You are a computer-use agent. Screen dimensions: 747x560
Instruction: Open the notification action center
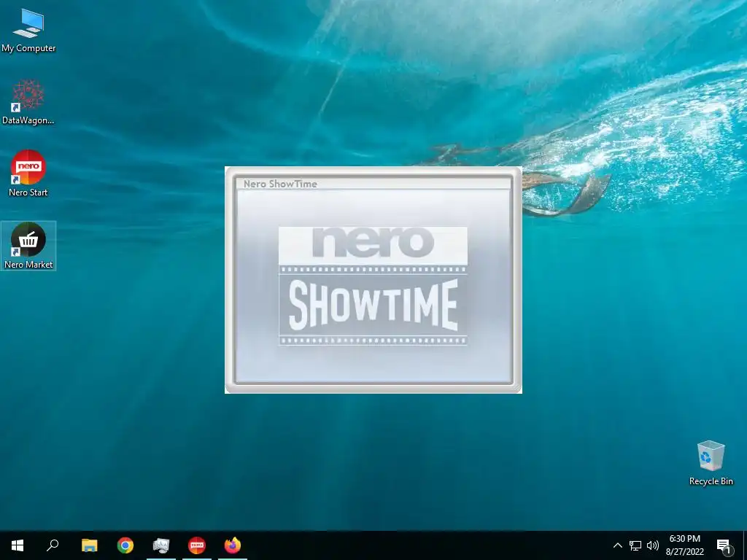[x=724, y=545]
